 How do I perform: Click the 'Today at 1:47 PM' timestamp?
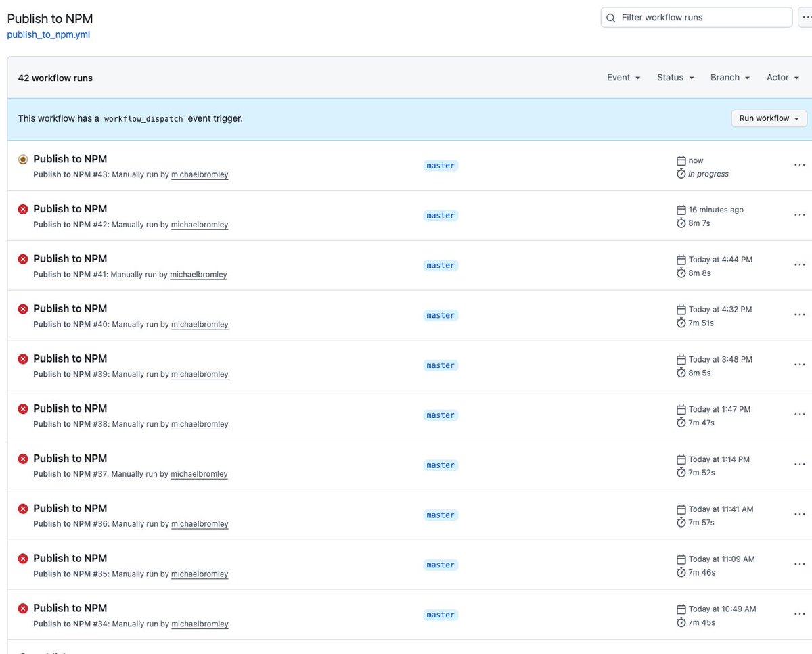click(x=719, y=410)
